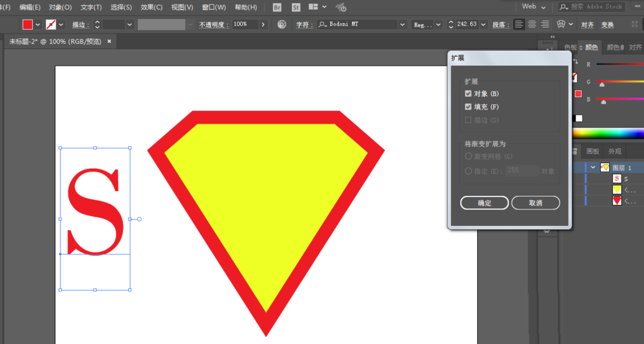Click the swap fill and stroke arrows
644x344 pixels.
coord(575,62)
